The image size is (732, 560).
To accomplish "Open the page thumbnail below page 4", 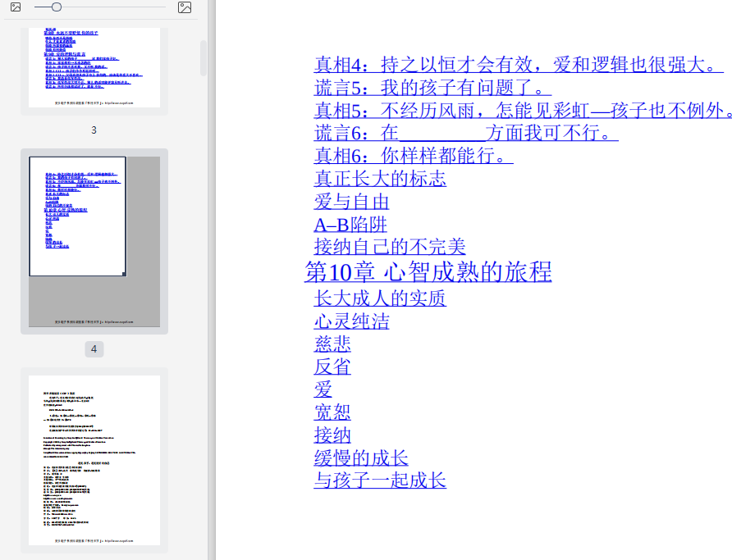I will (94, 460).
